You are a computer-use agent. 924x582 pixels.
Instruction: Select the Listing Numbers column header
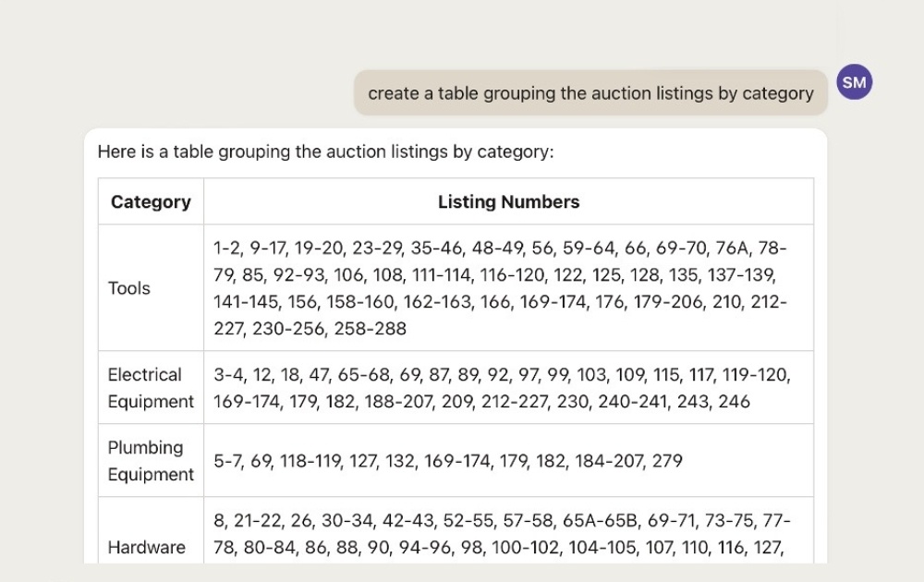[x=508, y=201]
